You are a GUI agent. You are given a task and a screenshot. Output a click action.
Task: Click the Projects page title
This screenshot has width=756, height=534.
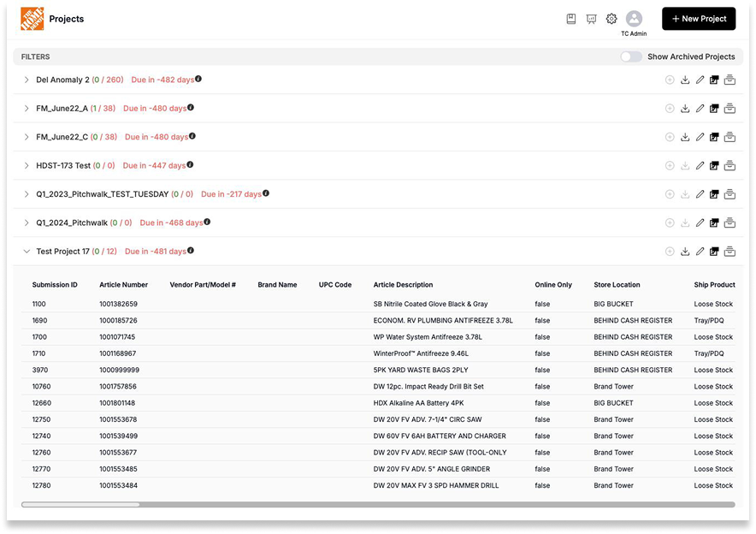(x=67, y=19)
